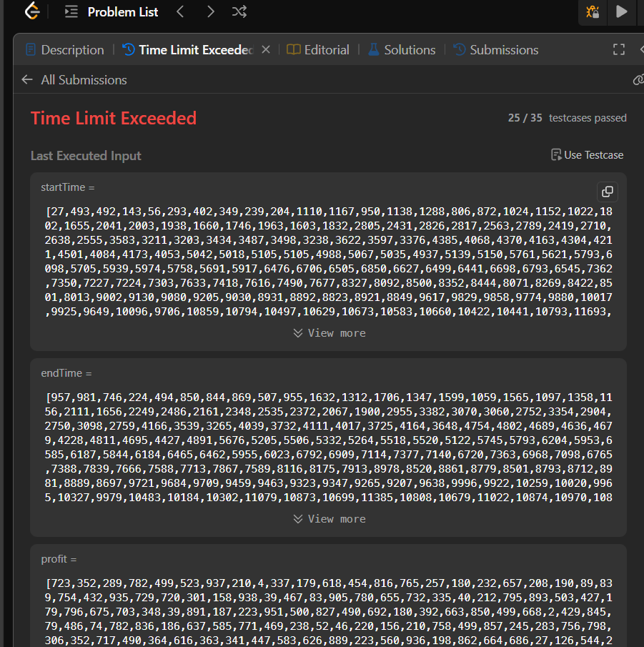The width and height of the screenshot is (644, 647).
Task: Click the Solutions flask icon
Action: point(373,49)
